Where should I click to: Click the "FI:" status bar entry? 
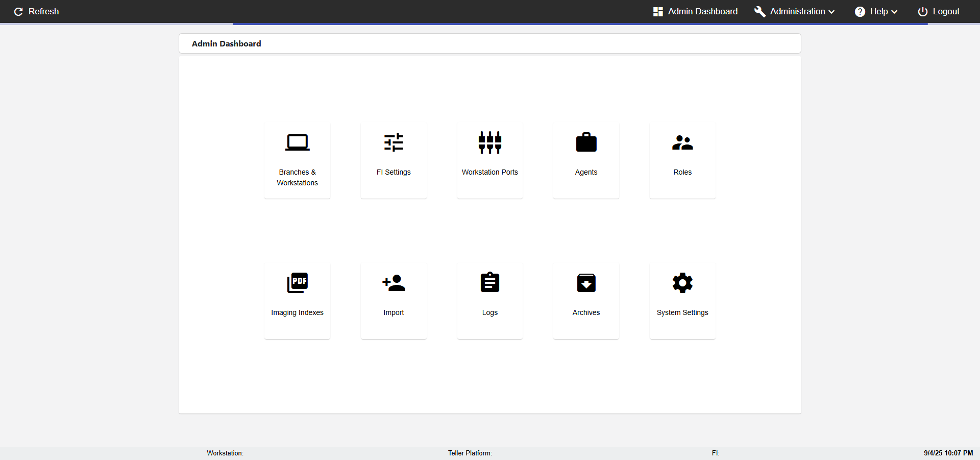(716, 453)
